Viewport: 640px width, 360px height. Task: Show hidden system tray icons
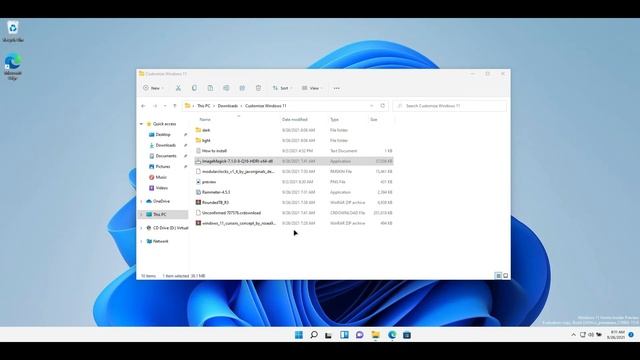click(x=573, y=335)
